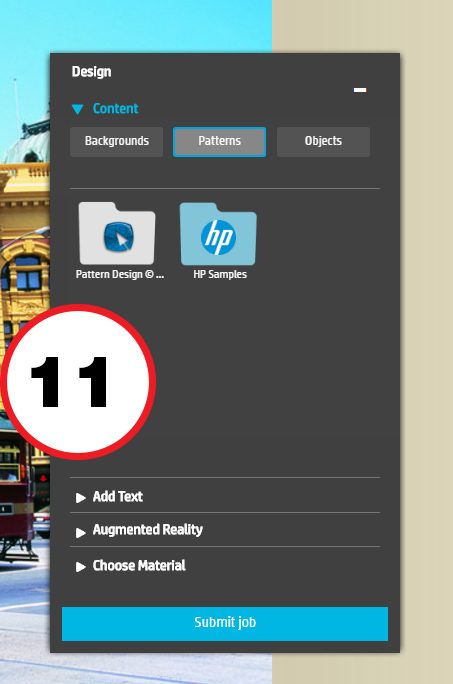Expand the Augmented Reality arrow

click(x=80, y=532)
